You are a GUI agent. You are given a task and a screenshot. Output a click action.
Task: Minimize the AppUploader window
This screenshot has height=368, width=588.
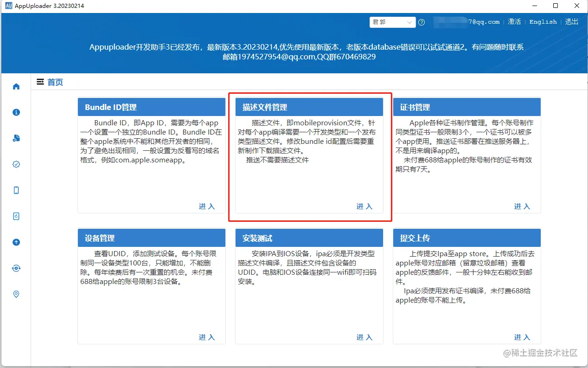(x=534, y=6)
